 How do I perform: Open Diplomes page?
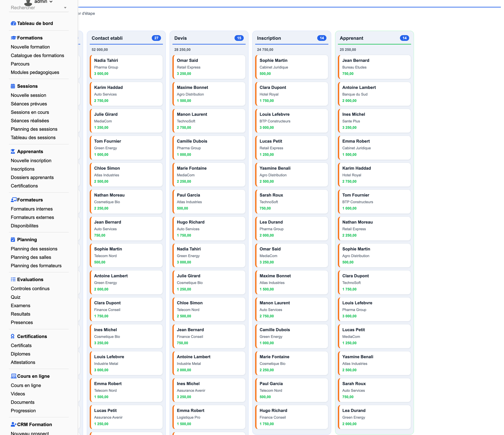click(x=20, y=354)
